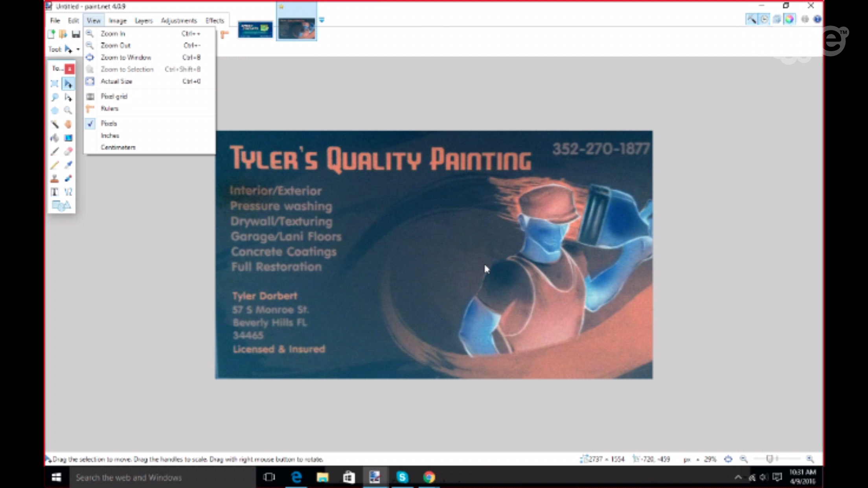Select the Eraser tool

[x=68, y=151]
